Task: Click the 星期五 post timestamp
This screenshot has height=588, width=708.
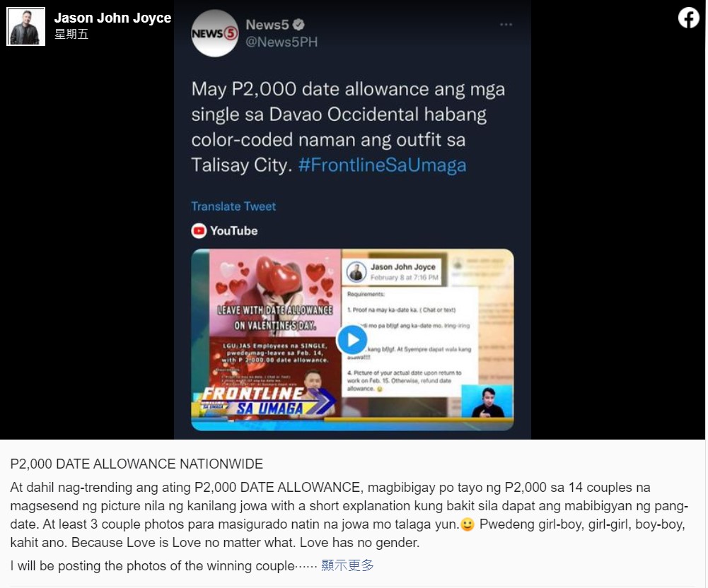Action: click(71, 35)
